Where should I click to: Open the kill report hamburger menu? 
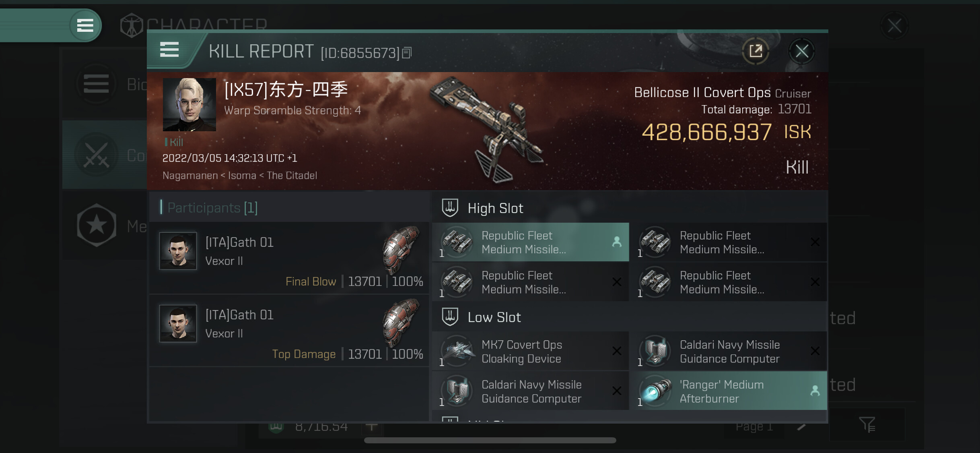tap(169, 50)
